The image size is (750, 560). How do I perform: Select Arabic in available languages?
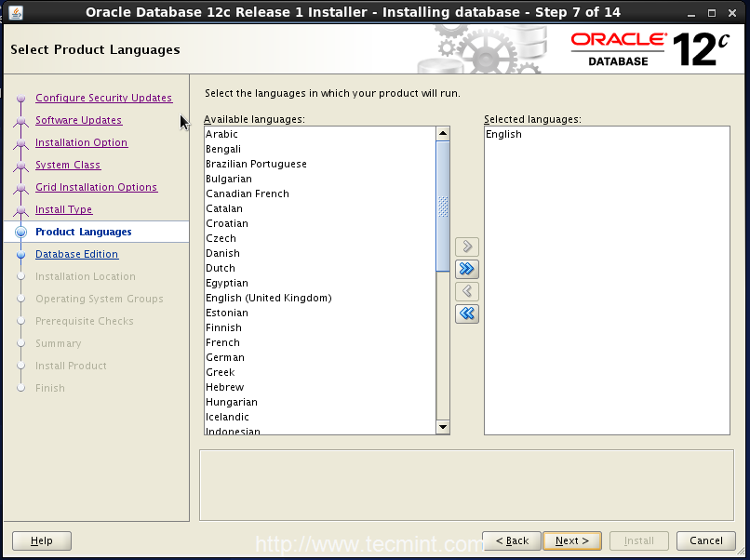[320, 134]
